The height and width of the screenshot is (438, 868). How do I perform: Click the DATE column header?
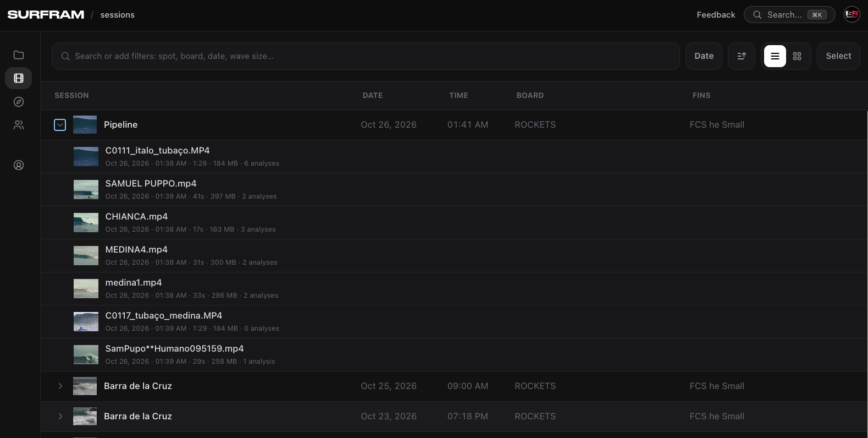point(373,96)
